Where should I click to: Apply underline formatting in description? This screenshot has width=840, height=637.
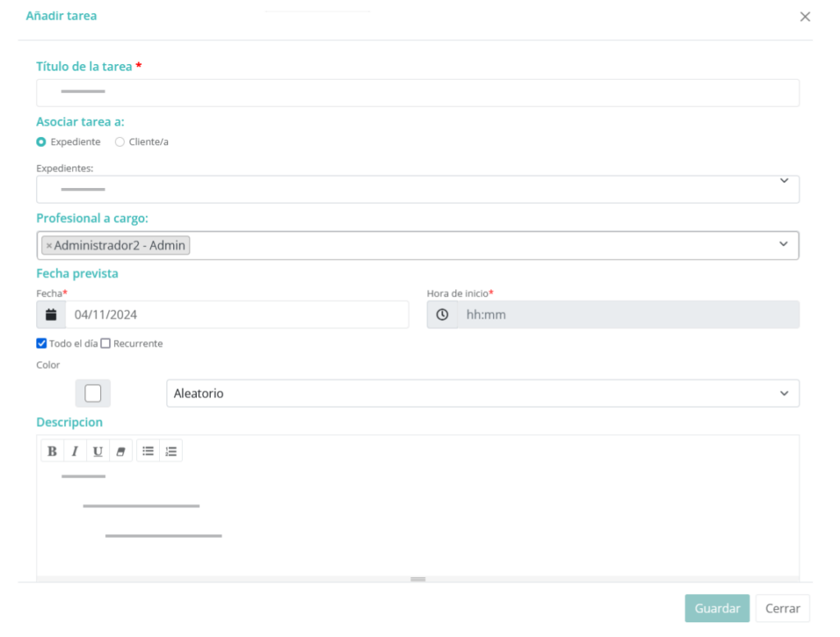[x=98, y=451]
